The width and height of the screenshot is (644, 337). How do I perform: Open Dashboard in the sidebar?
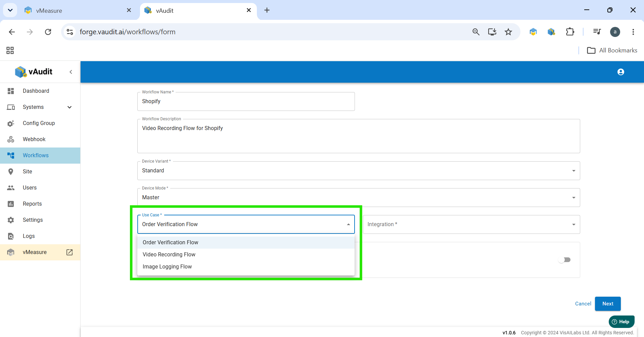click(x=40, y=91)
